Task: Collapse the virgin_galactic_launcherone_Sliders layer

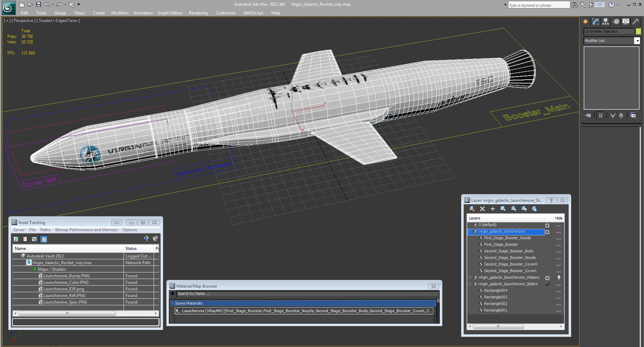Action: tap(470, 284)
